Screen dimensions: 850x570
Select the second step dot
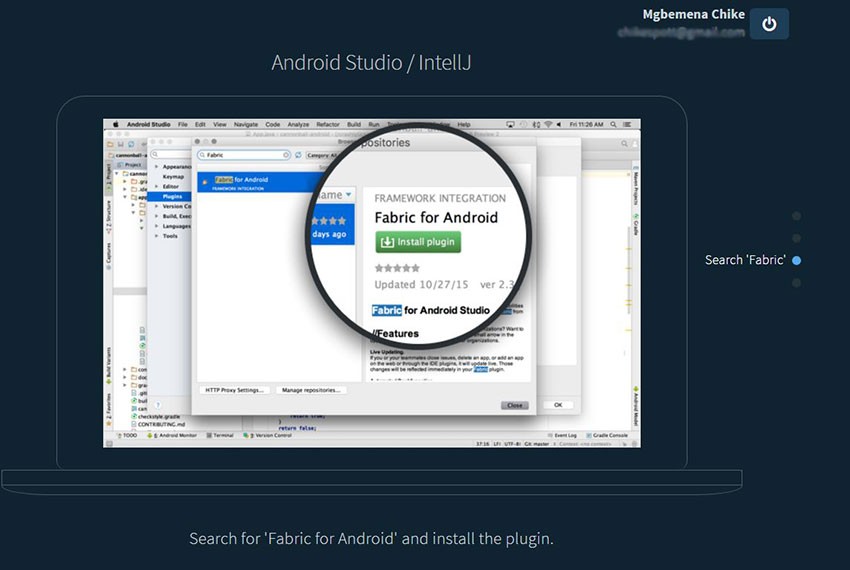click(x=796, y=238)
